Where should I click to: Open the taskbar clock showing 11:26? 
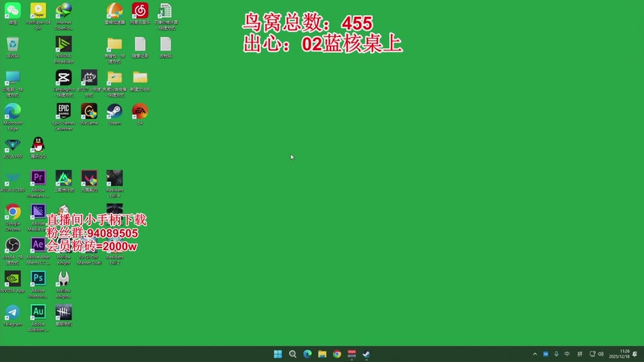point(619,354)
